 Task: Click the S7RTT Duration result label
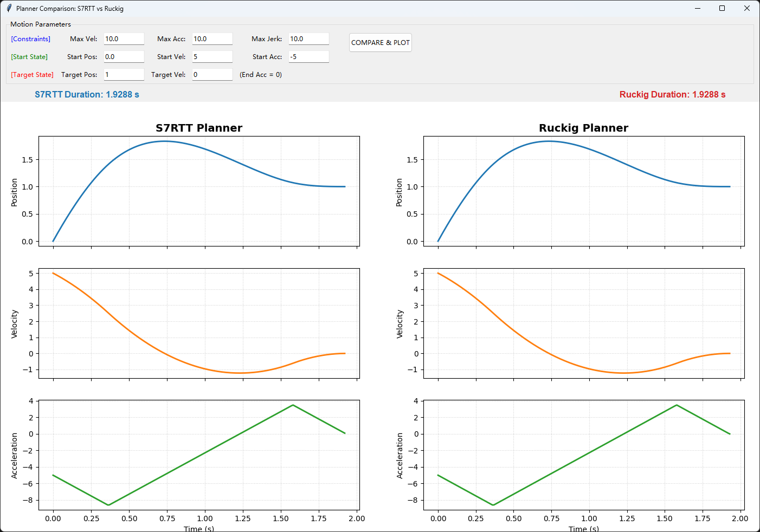click(87, 94)
